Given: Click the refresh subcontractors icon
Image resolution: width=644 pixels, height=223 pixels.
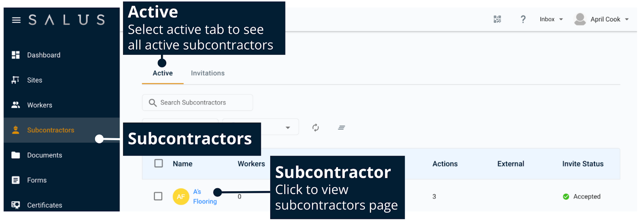Looking at the screenshot, I should [x=316, y=127].
